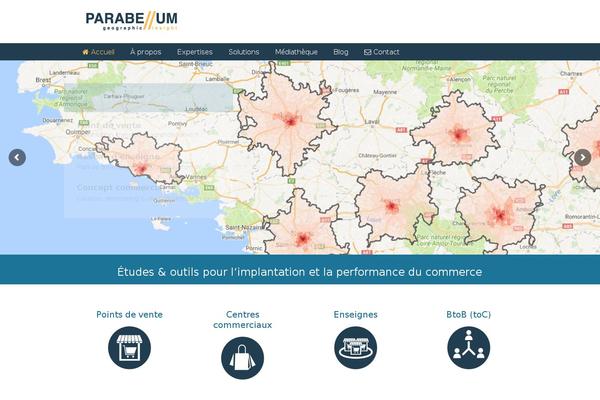
Task: Go to the Blog page
Action: [x=341, y=52]
